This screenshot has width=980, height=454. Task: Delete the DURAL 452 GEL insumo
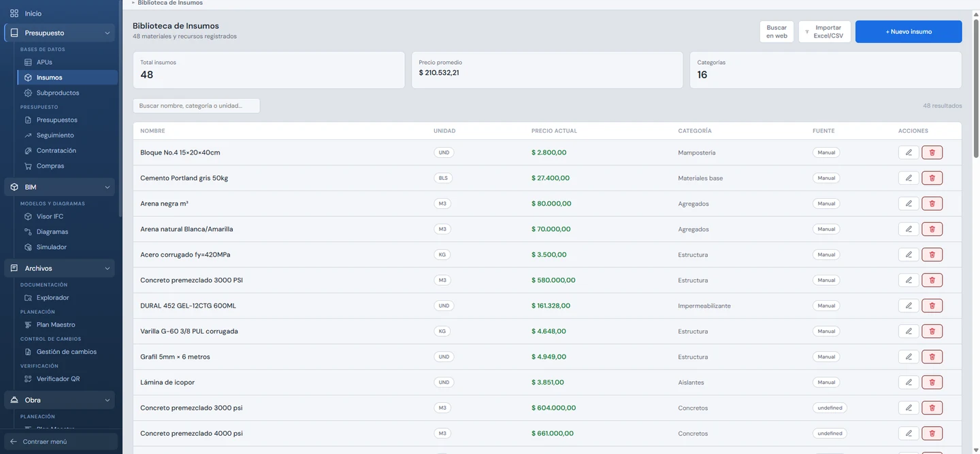pyautogui.click(x=932, y=306)
